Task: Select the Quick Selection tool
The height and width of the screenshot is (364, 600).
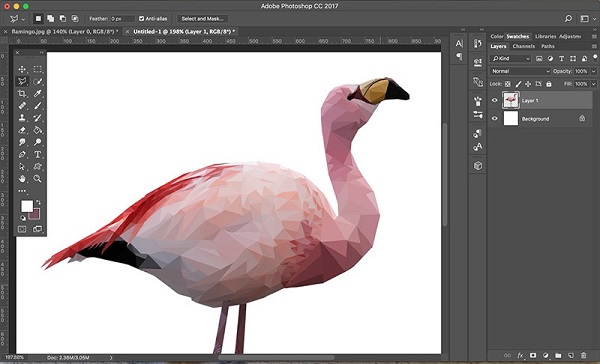Action: [38, 81]
